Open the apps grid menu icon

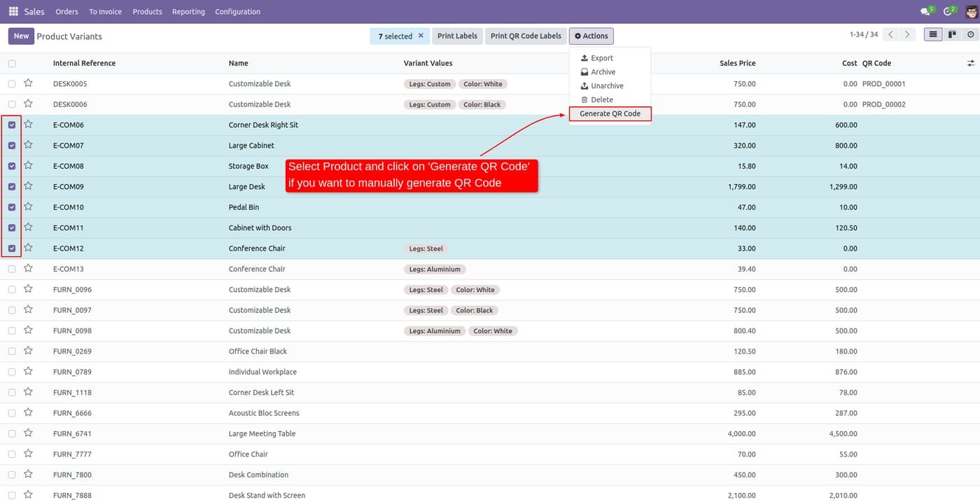13,11
